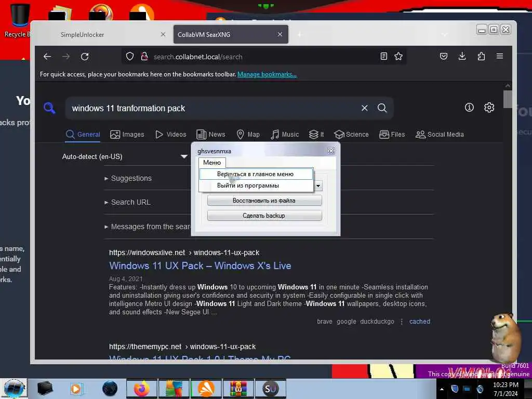532x399 pixels.
Task: Open WinRAR from the taskbar
Action: [x=238, y=389]
